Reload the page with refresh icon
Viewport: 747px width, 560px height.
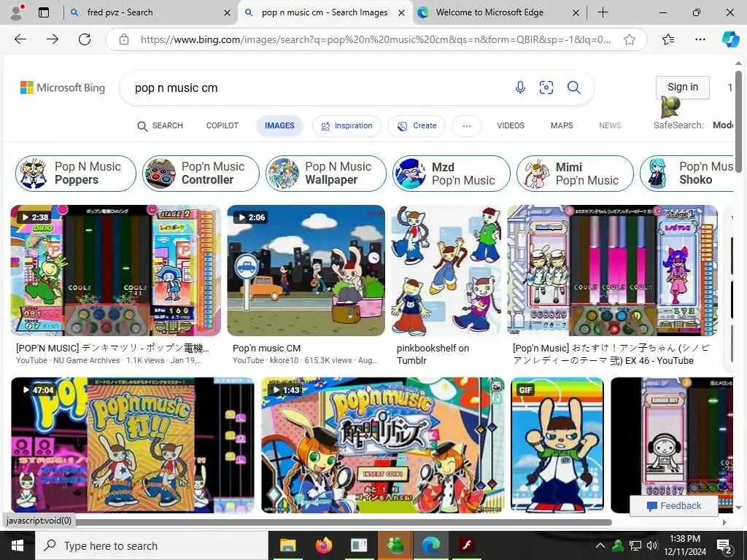pos(85,39)
